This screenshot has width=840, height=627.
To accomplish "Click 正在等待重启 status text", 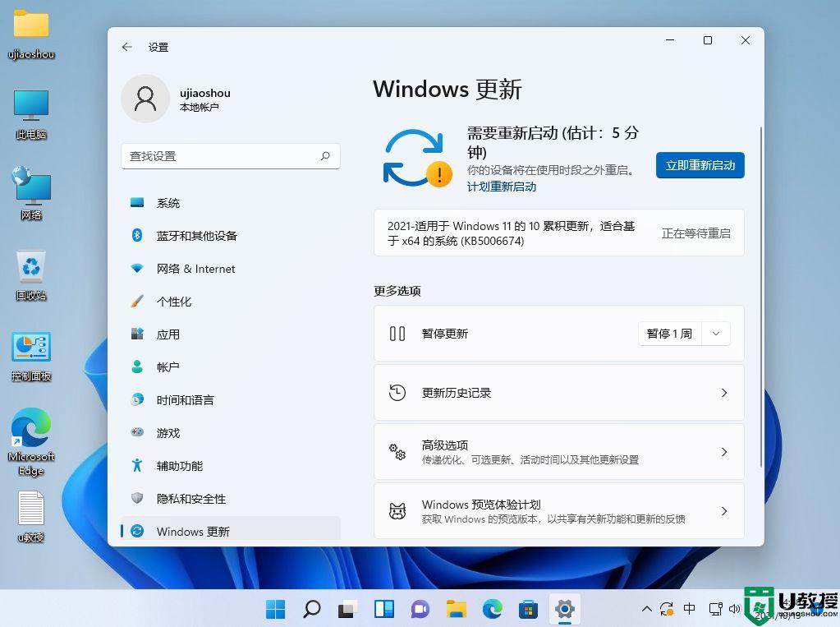I will [695, 233].
